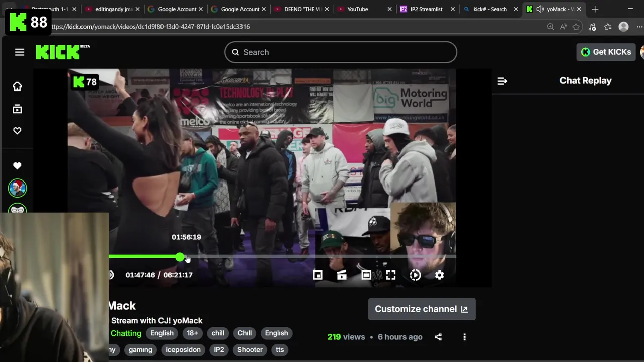Go to Home in the sidebar

(17, 86)
